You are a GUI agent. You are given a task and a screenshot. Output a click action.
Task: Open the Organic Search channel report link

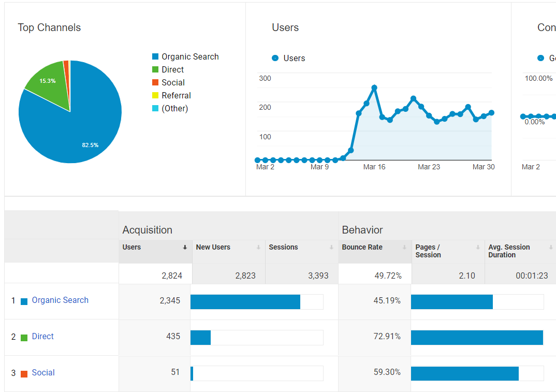(60, 300)
